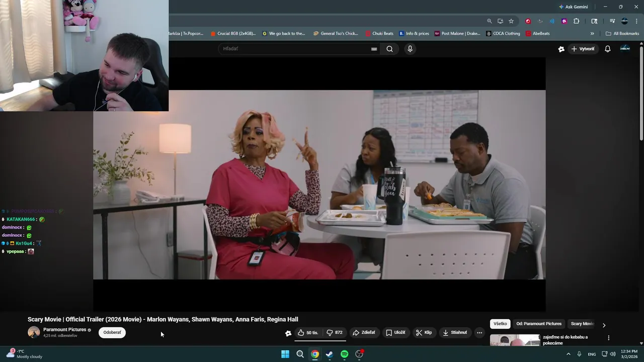Click the Vytvoriť create button
This screenshot has width=644, height=362.
(x=583, y=49)
